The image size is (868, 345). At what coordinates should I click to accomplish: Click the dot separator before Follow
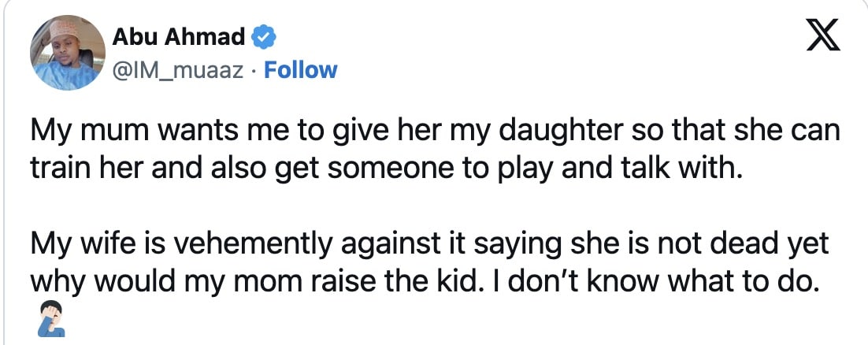(x=256, y=70)
